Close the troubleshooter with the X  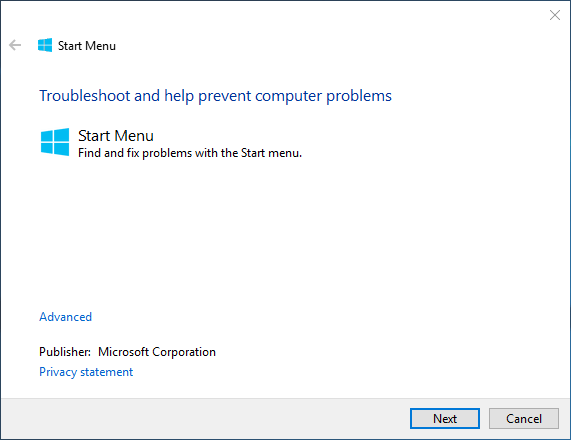(555, 15)
